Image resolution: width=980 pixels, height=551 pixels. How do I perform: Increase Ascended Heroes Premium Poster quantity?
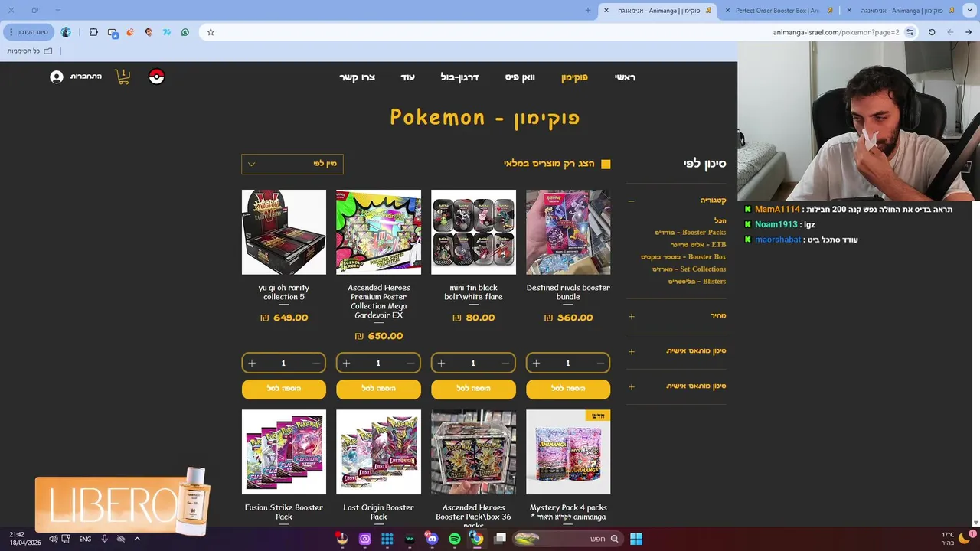(x=346, y=363)
